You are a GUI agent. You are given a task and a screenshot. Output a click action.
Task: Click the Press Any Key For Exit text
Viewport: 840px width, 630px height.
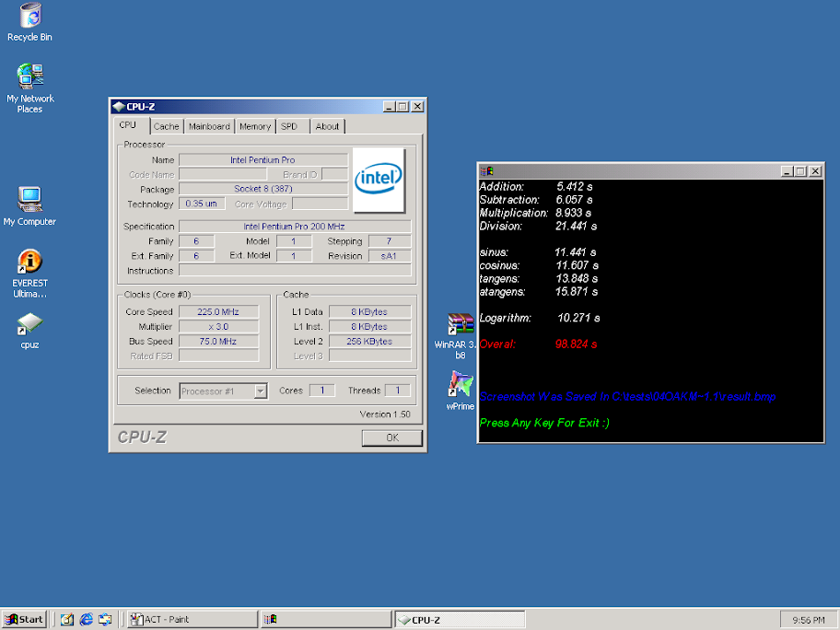point(544,423)
